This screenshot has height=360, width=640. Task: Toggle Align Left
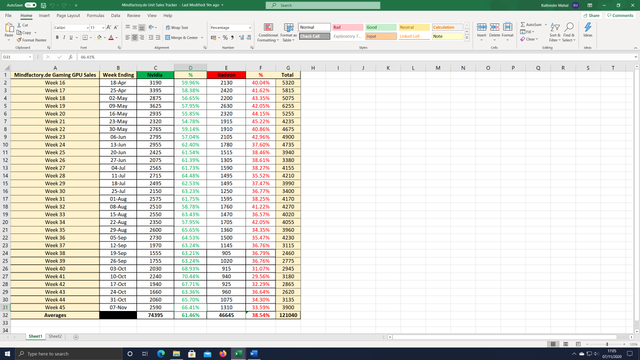coord(128,38)
